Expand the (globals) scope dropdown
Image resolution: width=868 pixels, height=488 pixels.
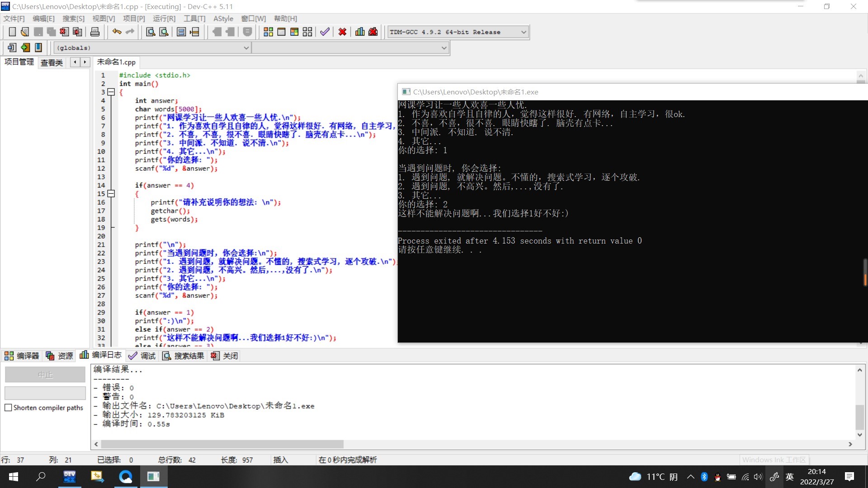(246, 48)
